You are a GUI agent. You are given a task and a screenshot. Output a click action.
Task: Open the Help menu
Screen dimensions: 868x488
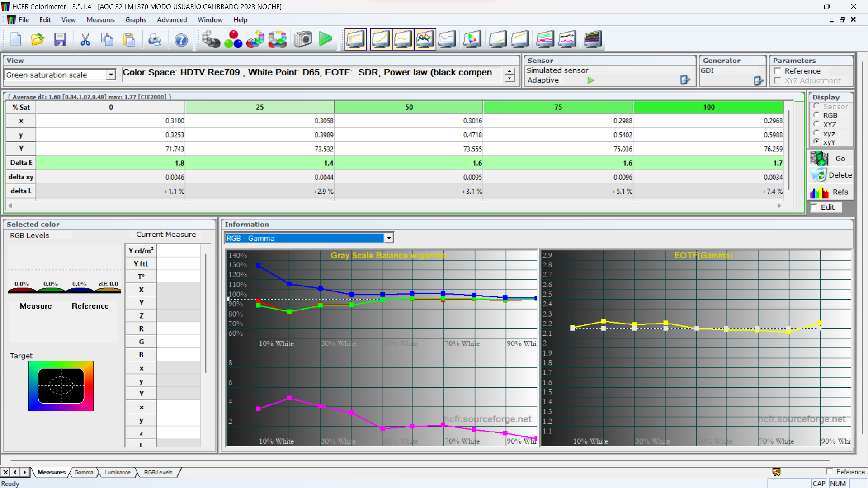coord(240,20)
